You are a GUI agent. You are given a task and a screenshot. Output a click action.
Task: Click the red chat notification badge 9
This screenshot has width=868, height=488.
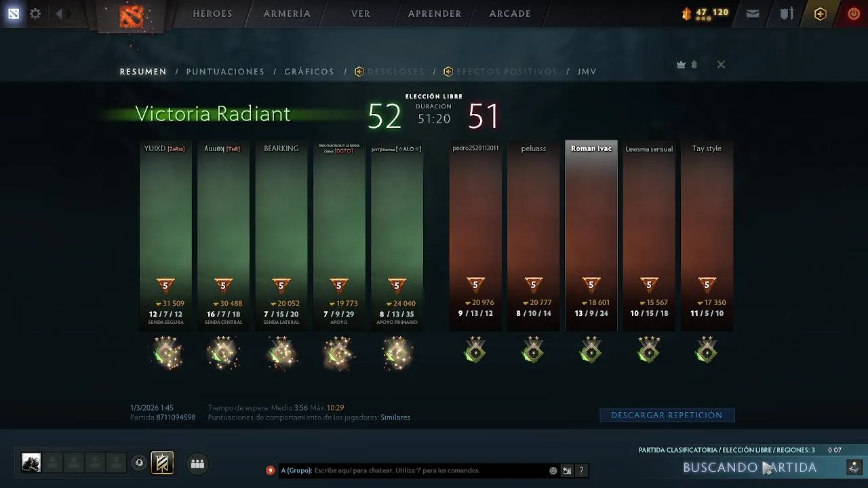tap(270, 470)
